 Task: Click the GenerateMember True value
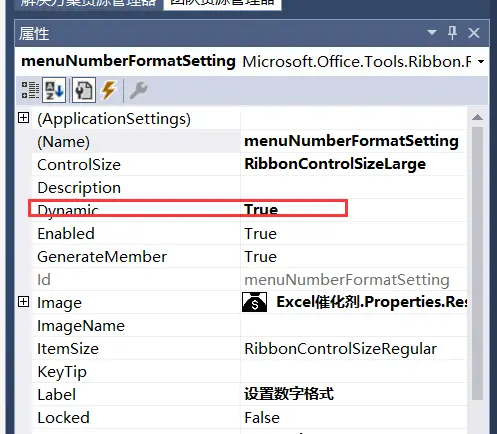(260, 257)
